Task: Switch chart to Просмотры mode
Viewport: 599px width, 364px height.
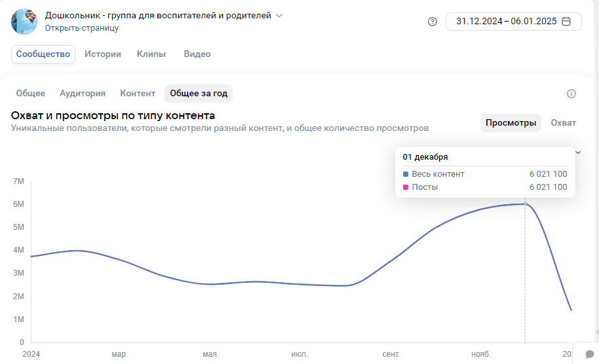Action: pyautogui.click(x=511, y=123)
